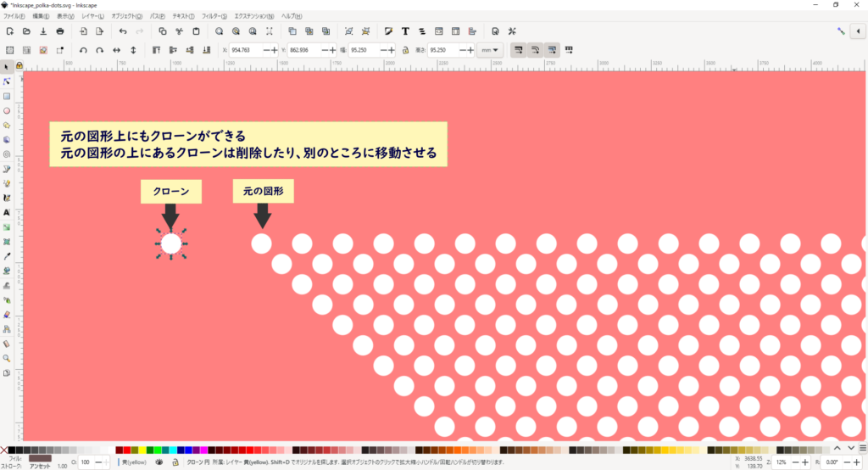Screen dimensions: 868x470
Task: Select the Spray tool
Action: (x=7, y=299)
